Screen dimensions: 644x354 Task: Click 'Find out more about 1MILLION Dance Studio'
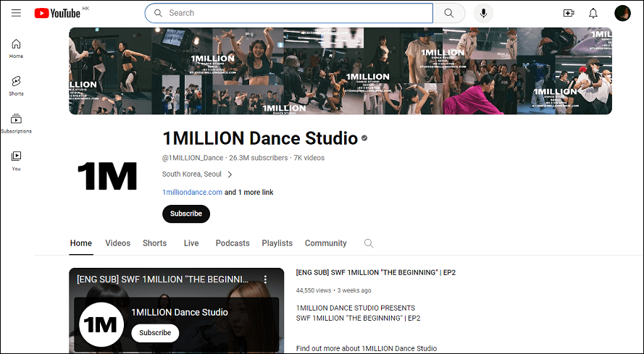pos(367,349)
